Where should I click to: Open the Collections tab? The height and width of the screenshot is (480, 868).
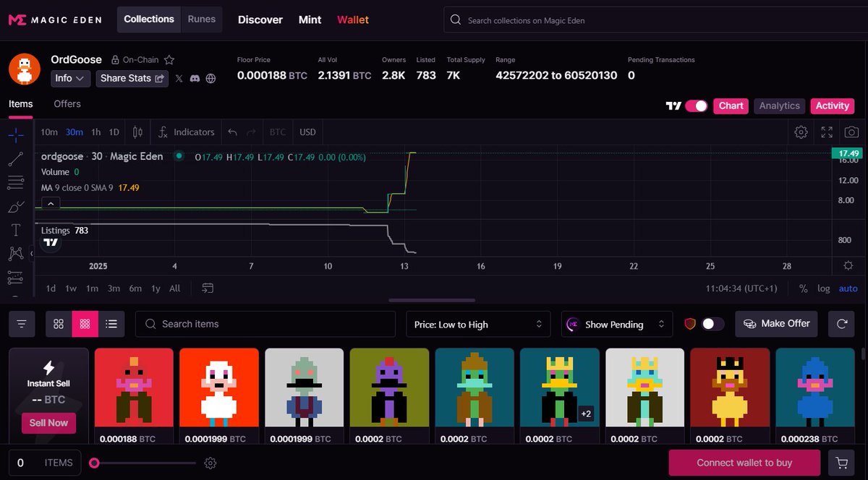tap(149, 20)
